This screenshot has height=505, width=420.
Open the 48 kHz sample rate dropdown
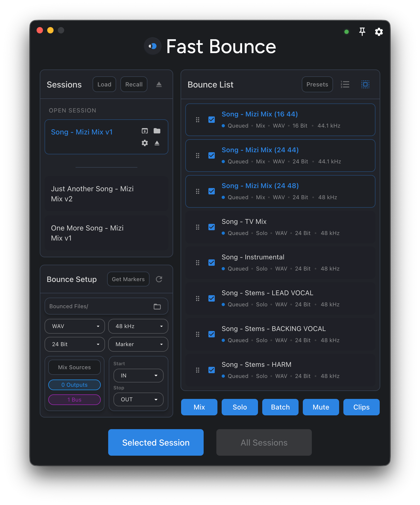tap(138, 326)
